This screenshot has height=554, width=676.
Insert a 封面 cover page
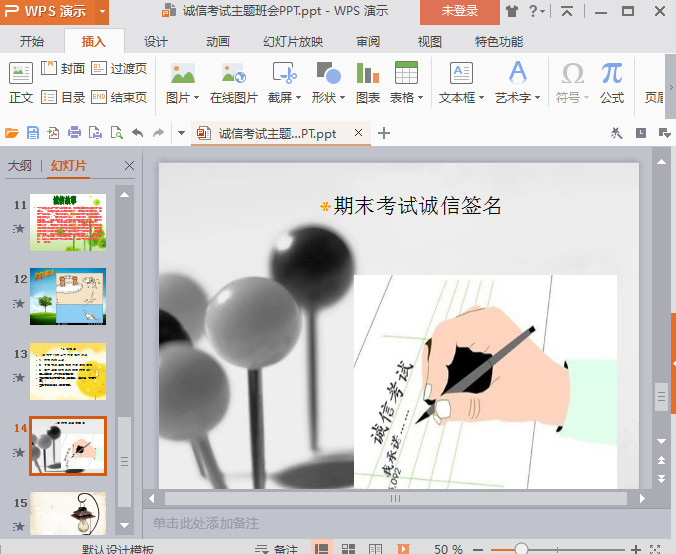[x=63, y=68]
